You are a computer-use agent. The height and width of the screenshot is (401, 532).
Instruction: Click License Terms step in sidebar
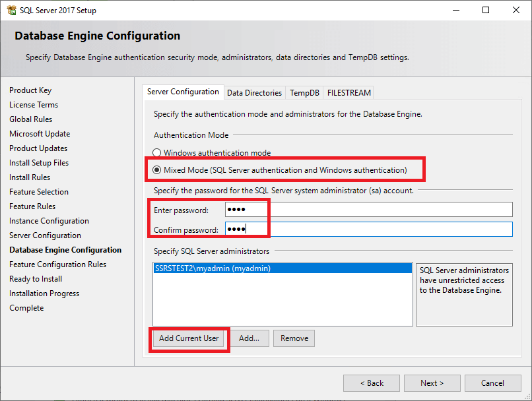point(34,105)
